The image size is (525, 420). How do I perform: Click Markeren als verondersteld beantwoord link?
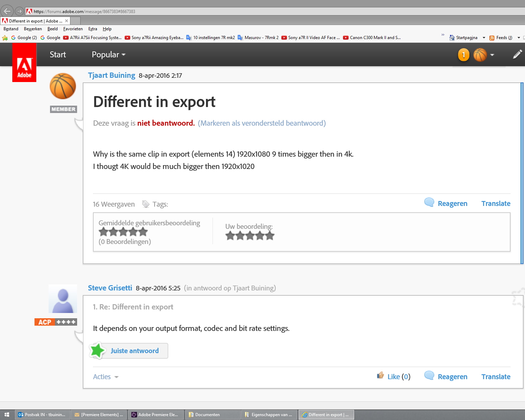262,123
